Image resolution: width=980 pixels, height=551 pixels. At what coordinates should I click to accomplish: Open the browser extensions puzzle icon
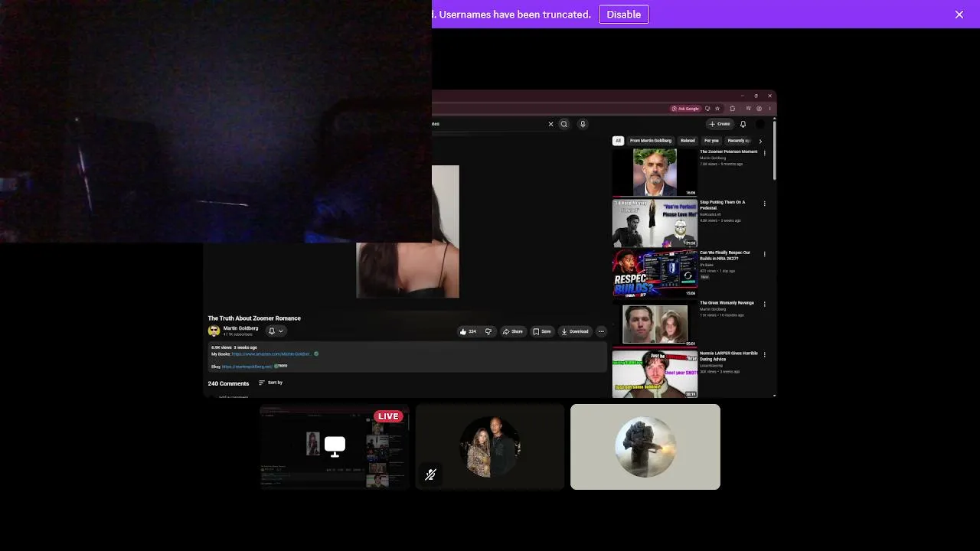pos(732,109)
